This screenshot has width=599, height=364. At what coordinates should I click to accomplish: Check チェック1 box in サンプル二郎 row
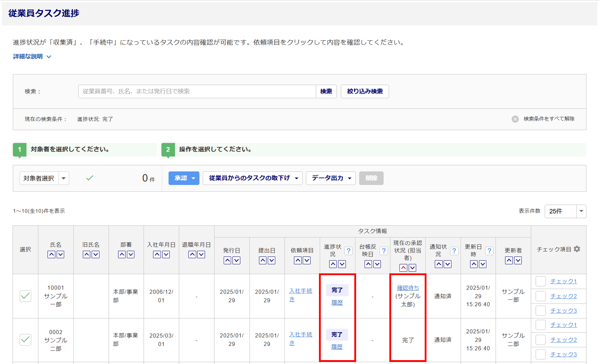pos(541,325)
